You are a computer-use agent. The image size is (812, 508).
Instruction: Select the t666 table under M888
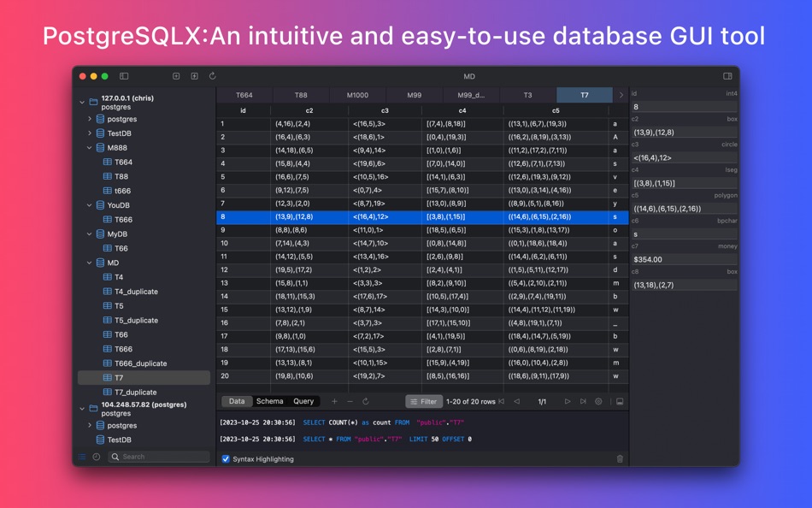(144, 192)
